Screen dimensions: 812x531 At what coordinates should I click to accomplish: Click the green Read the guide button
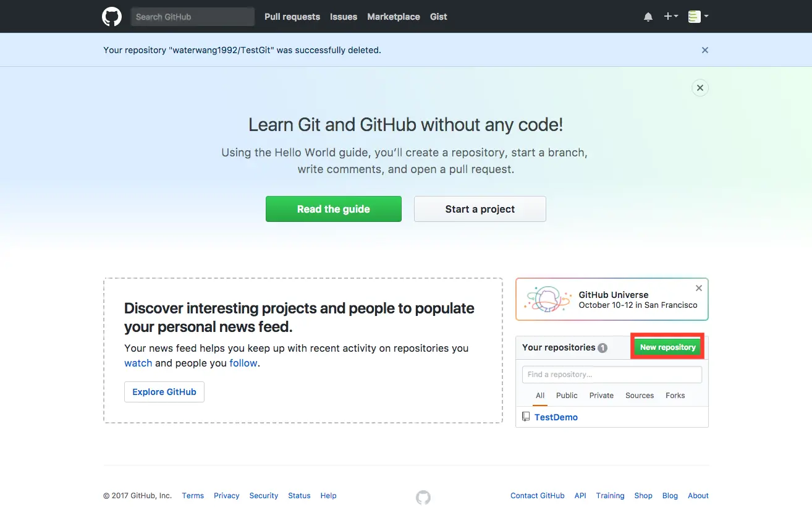tap(334, 209)
